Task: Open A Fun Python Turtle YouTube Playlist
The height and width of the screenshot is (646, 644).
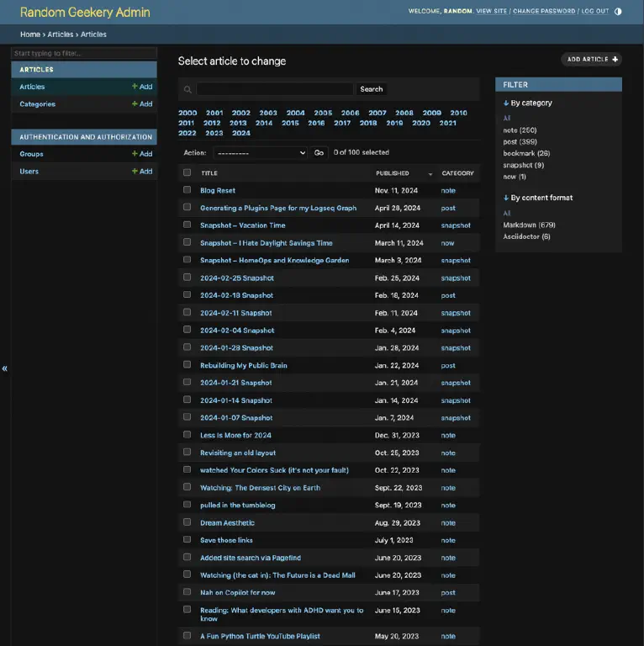Action: point(260,636)
